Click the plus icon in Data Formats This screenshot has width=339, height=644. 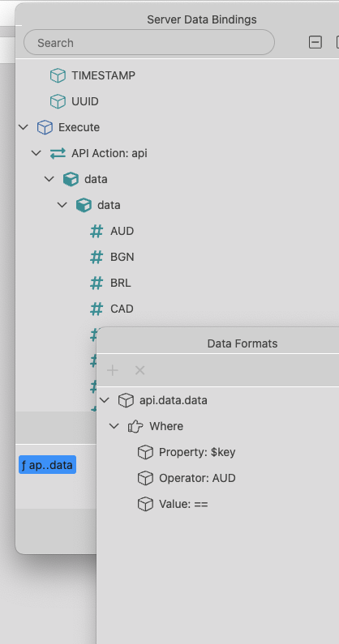point(112,370)
